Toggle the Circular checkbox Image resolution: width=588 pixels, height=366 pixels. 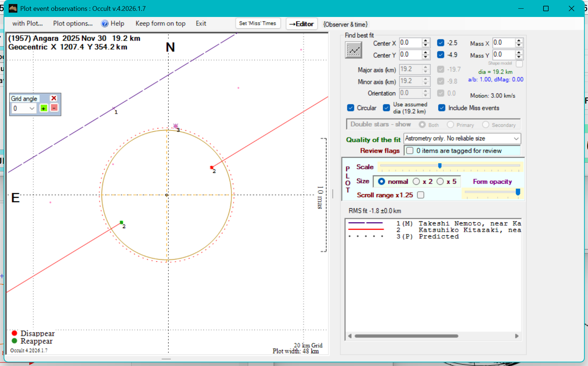pyautogui.click(x=351, y=108)
